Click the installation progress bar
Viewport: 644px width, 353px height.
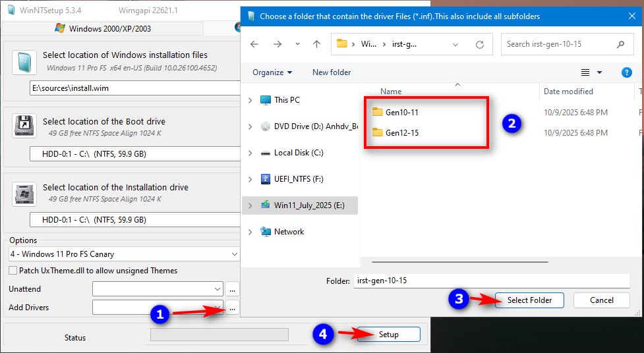tap(218, 335)
